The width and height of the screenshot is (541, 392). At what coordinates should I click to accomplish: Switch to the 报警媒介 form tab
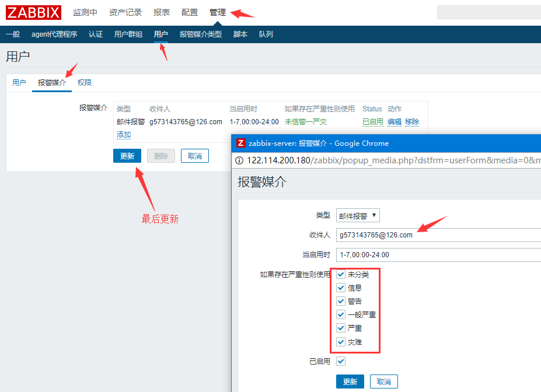point(52,83)
